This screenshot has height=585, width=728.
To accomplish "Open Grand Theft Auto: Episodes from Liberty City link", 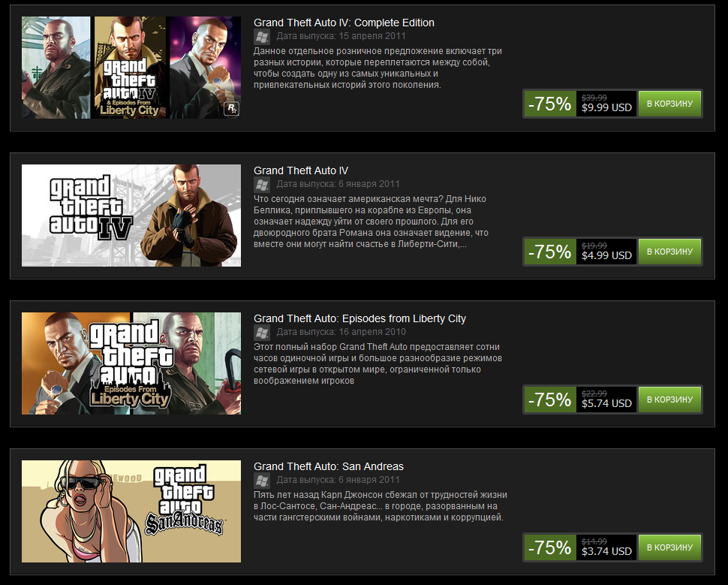I will point(359,318).
